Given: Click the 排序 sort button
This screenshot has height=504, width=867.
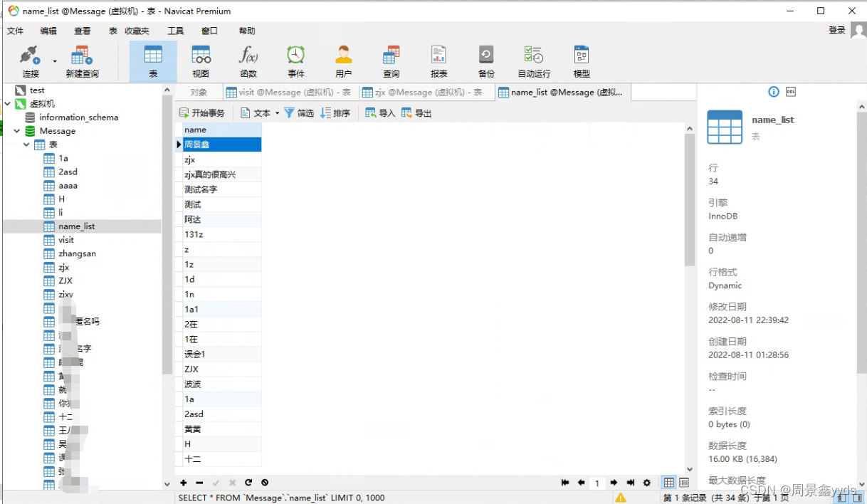Looking at the screenshot, I should (x=335, y=113).
